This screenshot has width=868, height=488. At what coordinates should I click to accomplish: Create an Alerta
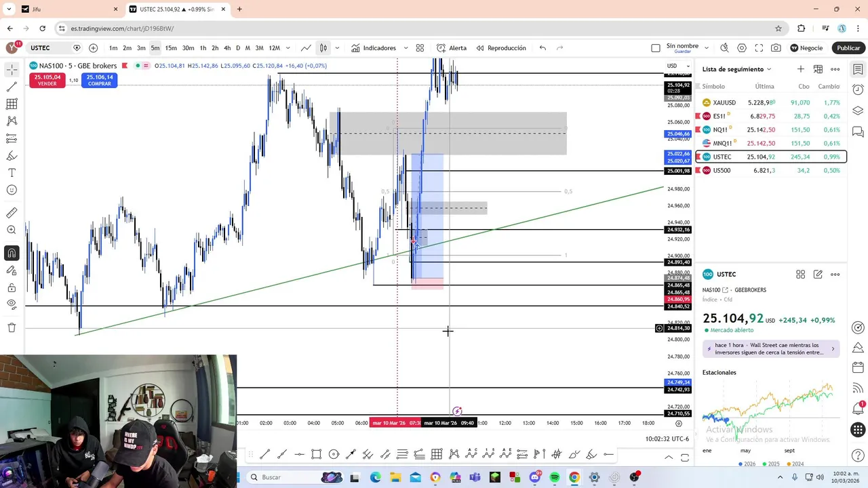click(x=452, y=48)
